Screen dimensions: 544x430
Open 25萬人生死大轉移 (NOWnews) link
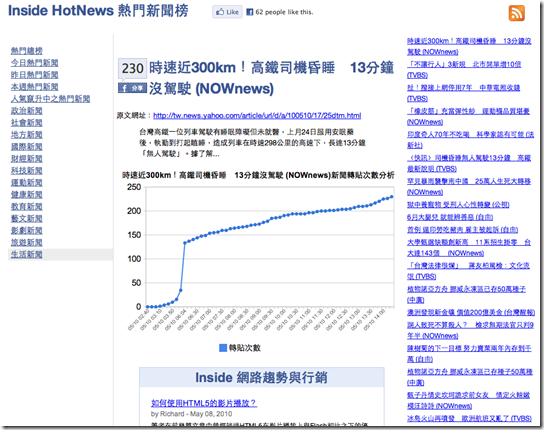[469, 187]
